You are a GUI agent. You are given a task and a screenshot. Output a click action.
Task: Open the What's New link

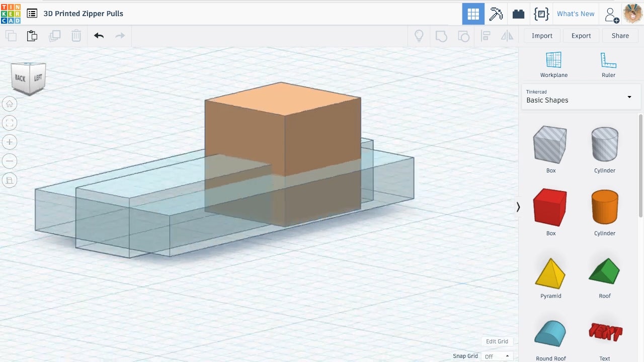576,14
